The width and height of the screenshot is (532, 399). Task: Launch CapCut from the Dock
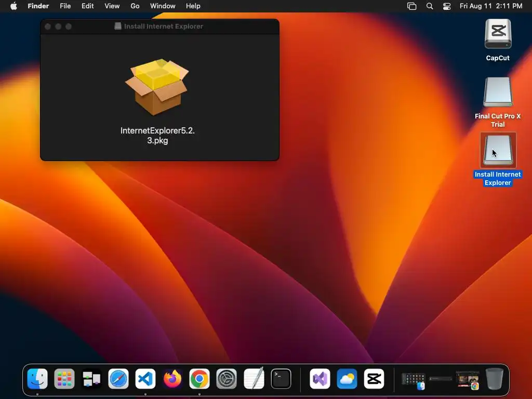374,379
